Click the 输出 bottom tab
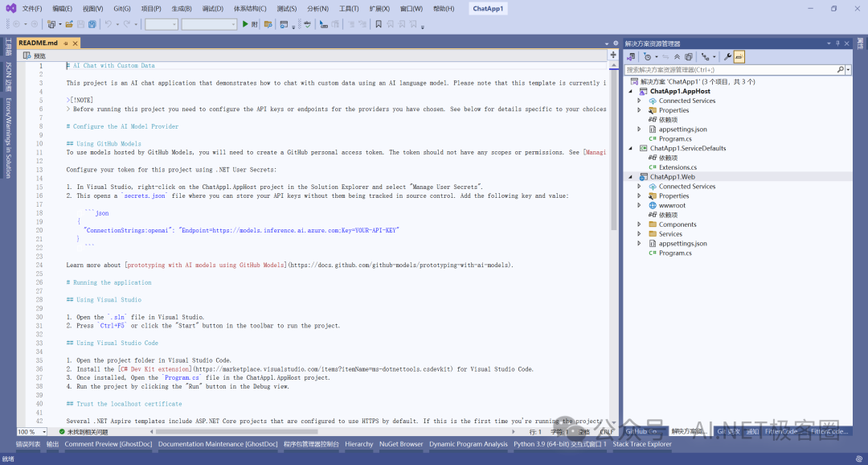The height and width of the screenshot is (465, 868). pos(52,444)
